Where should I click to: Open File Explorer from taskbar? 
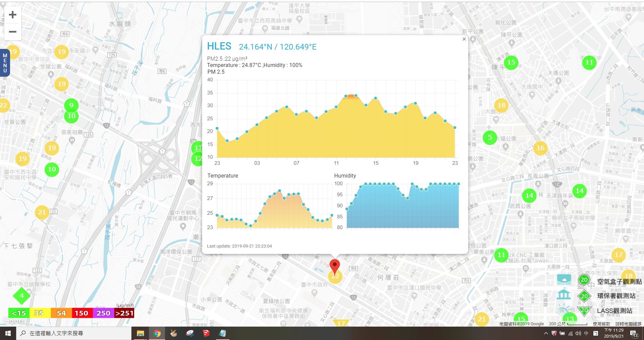click(x=140, y=333)
